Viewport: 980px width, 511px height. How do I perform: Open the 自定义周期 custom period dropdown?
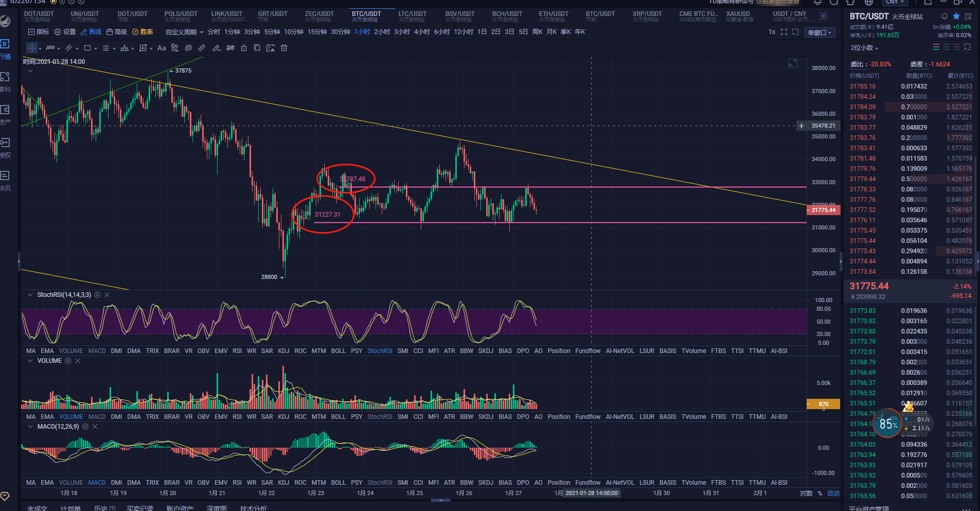[184, 32]
